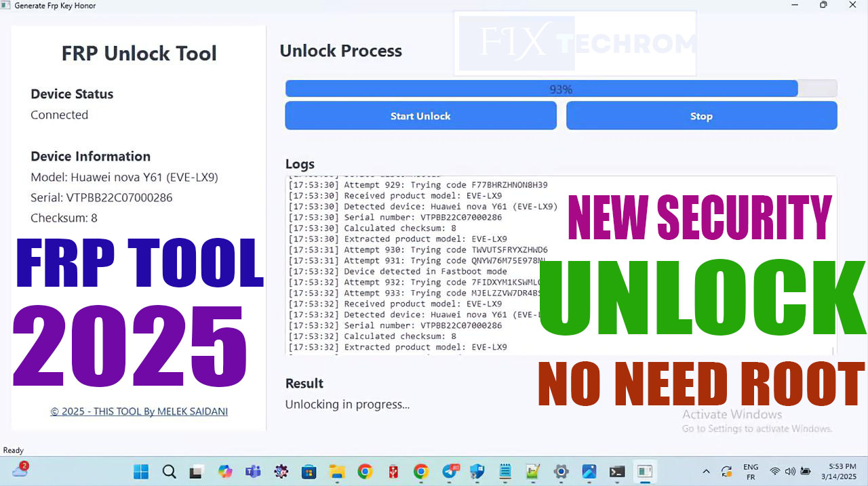The height and width of the screenshot is (486, 868).
Task: Click log line 'Attempt 933: Trying code'
Action: pos(414,293)
